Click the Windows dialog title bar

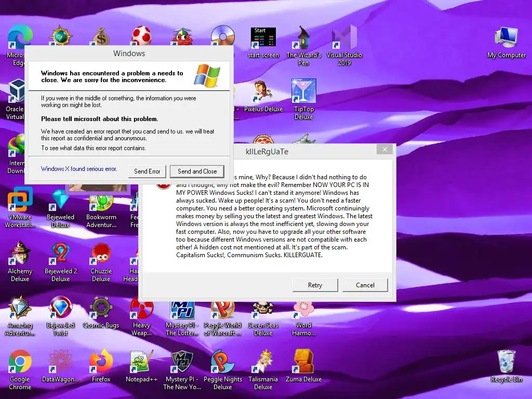tap(129, 54)
